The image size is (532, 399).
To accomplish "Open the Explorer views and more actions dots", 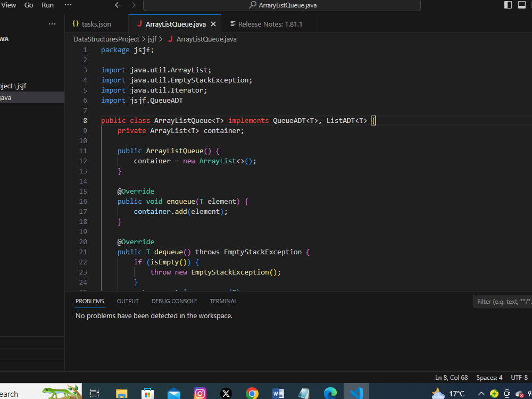I will tap(52, 24).
